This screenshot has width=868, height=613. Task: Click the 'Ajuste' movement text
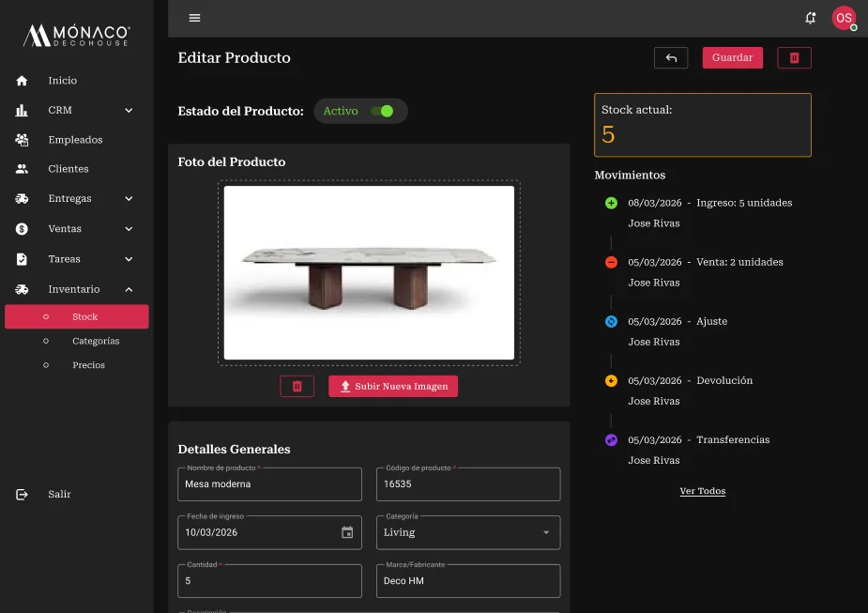coord(712,322)
